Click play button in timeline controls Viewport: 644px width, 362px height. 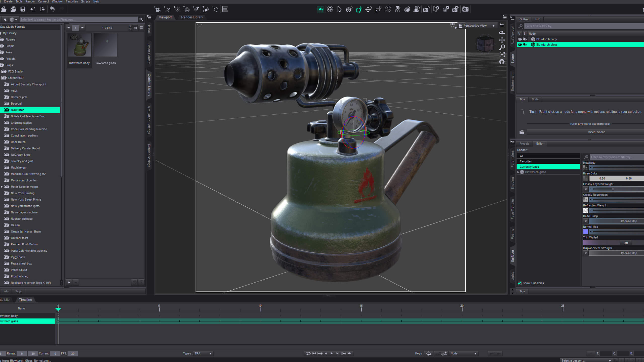(x=332, y=353)
